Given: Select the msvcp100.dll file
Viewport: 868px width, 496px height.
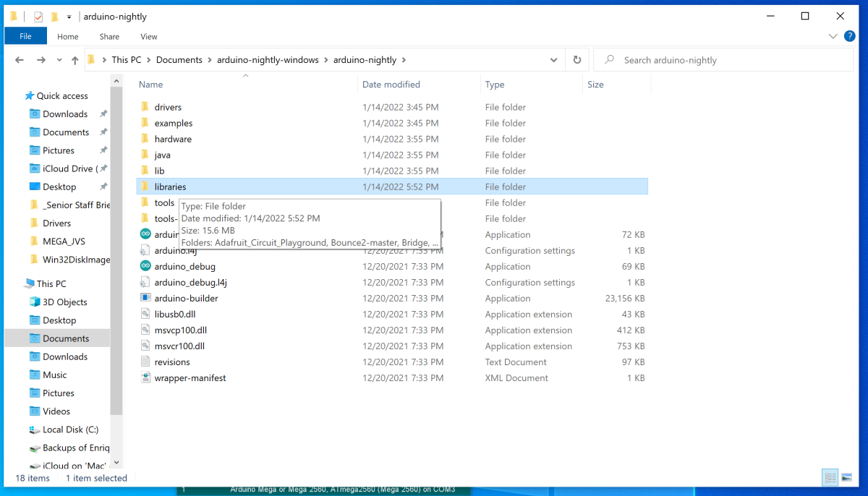Looking at the screenshot, I should [391, 330].
